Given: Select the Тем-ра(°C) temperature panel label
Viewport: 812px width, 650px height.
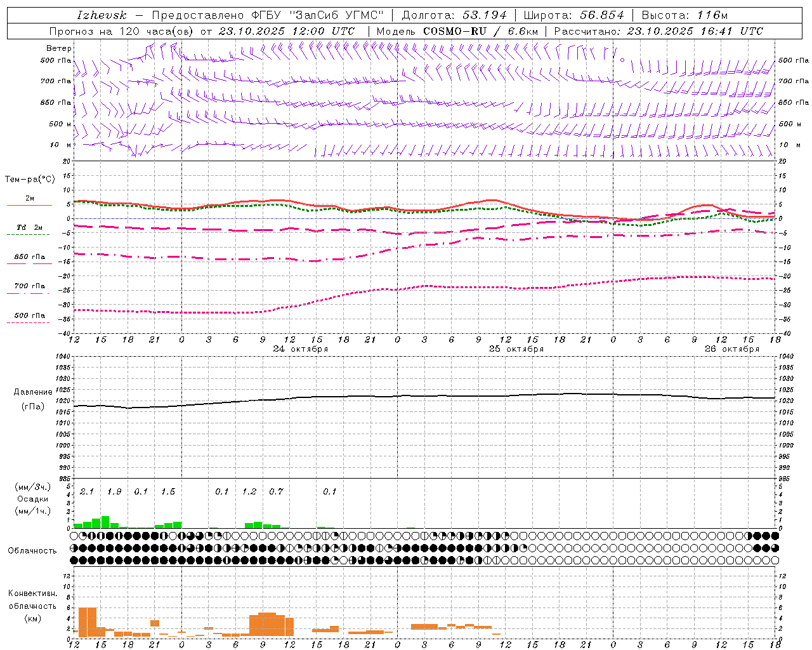Looking at the screenshot, I should click(x=30, y=180).
